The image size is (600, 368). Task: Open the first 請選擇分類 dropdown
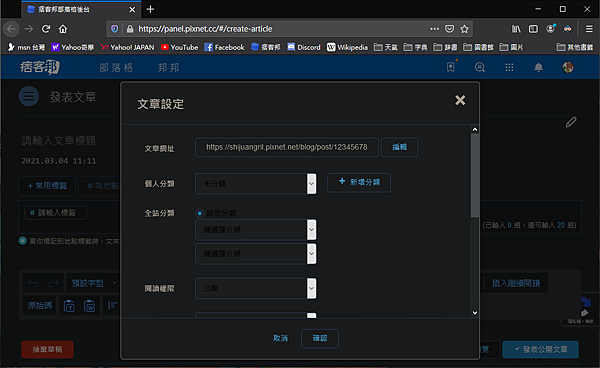(x=256, y=230)
